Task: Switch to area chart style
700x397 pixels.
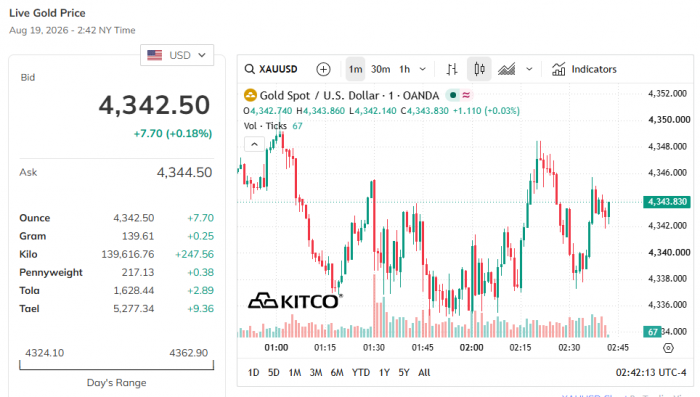Action: pyautogui.click(x=507, y=69)
